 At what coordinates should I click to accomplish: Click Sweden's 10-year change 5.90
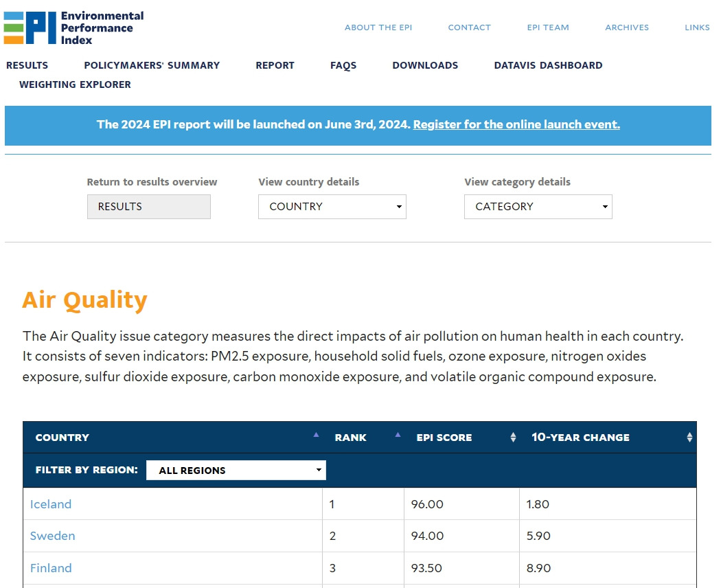538,536
